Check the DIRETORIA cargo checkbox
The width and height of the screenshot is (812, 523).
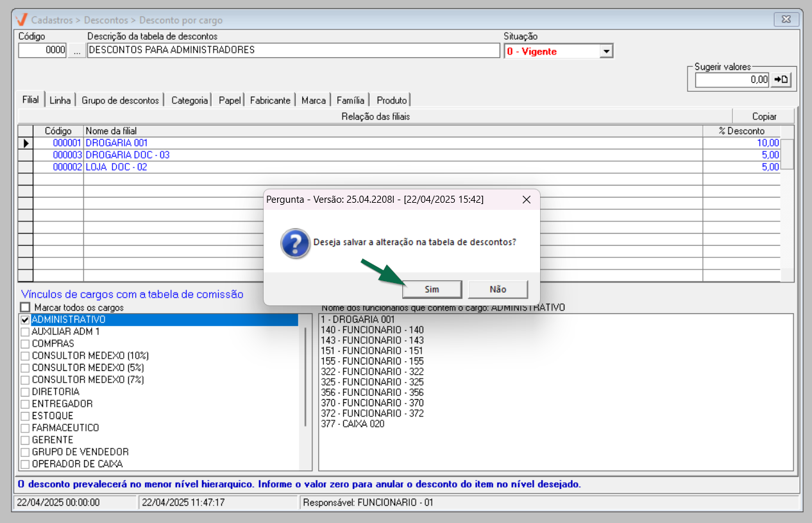pyautogui.click(x=25, y=391)
